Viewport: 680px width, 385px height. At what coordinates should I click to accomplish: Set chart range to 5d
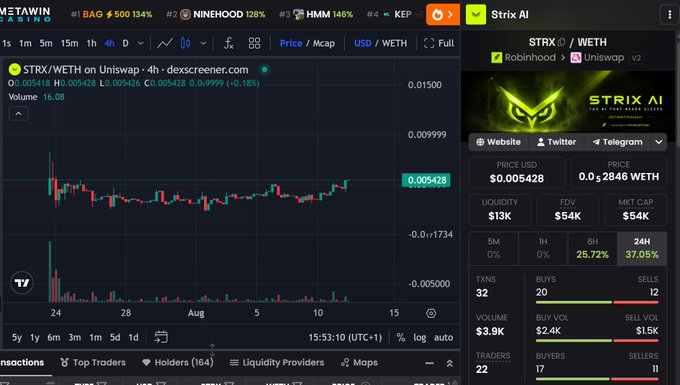(115, 337)
